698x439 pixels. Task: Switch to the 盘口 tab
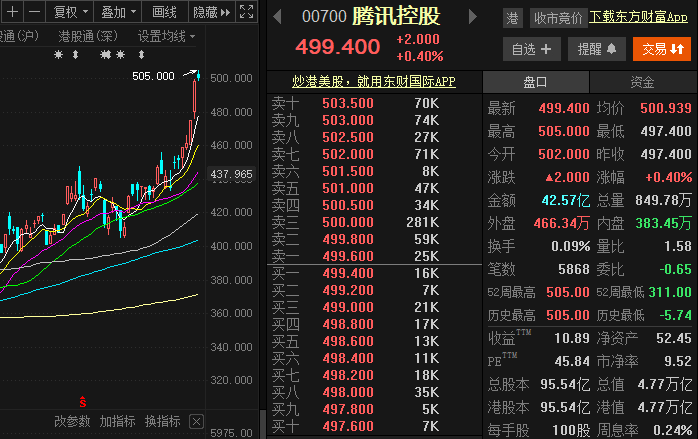[536, 82]
